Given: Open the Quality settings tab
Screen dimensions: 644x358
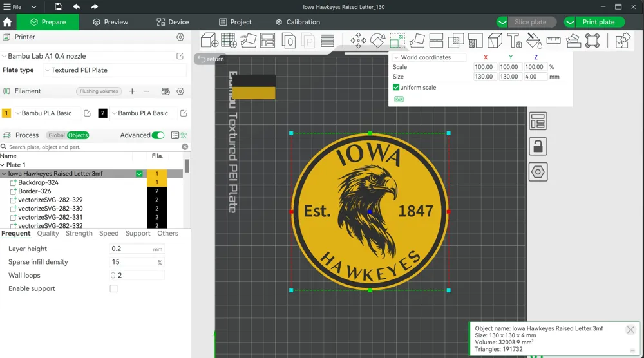Looking at the screenshot, I should point(48,233).
